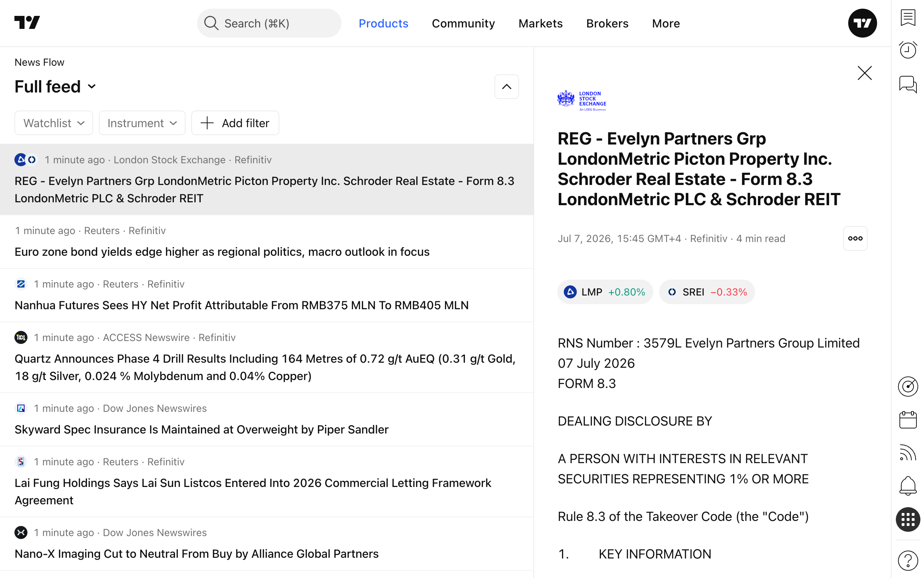Click LMP chip's +0.80% change value

pyautogui.click(x=627, y=292)
